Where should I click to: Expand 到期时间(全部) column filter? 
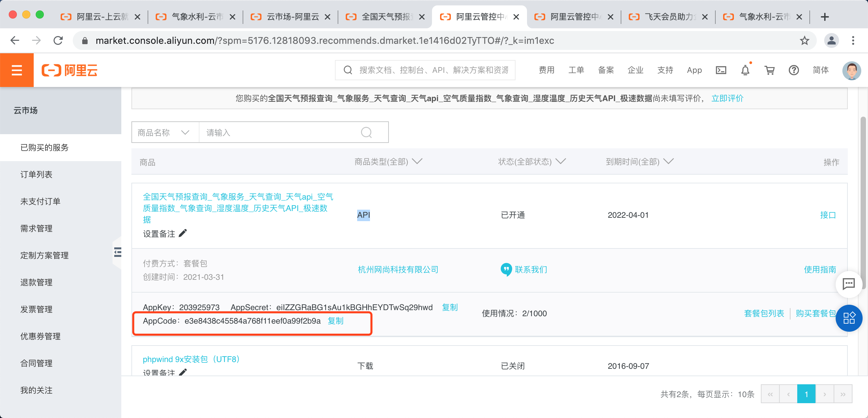tap(668, 161)
